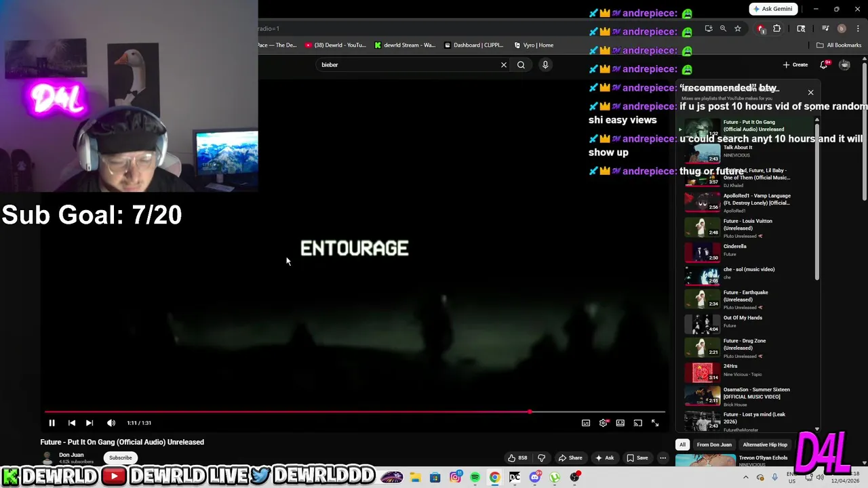Open Spotify from the taskbar
Screen dimensions: 868x488
pos(475,478)
